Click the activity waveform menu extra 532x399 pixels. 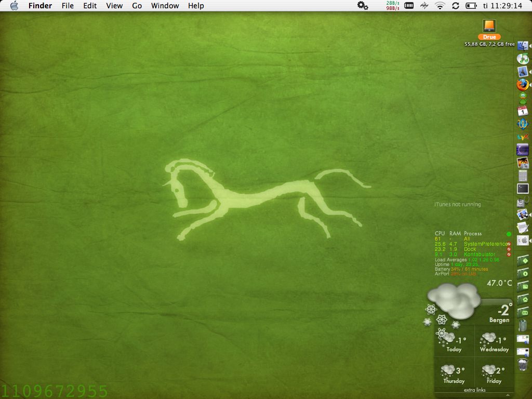tap(424, 5)
